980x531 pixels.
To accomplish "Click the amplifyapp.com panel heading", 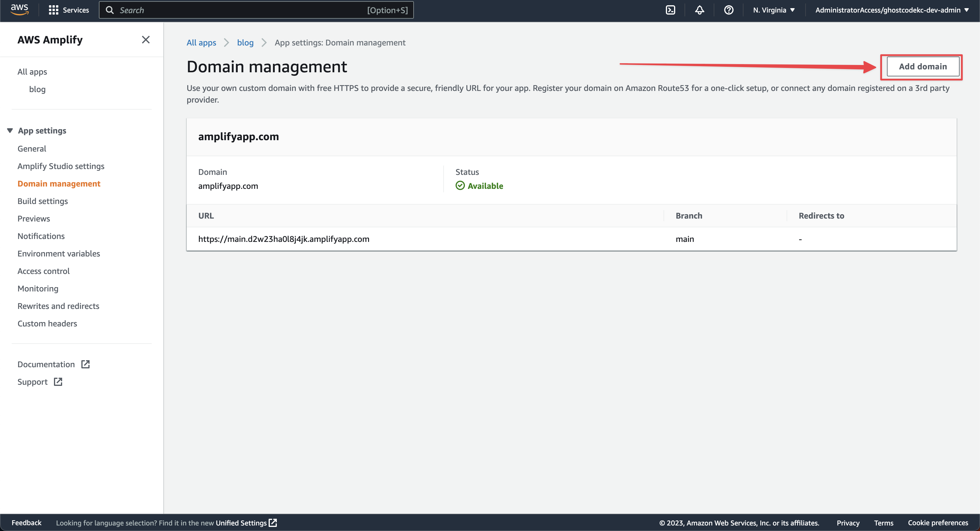I will tap(239, 136).
